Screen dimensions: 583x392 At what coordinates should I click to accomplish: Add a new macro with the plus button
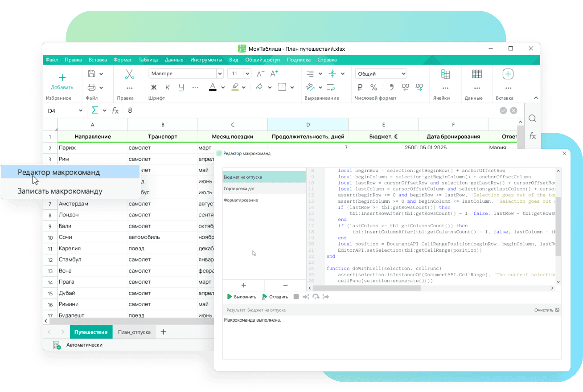pyautogui.click(x=243, y=285)
